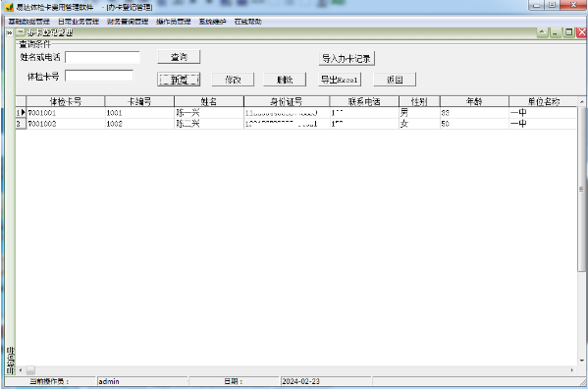
Task: Click the 性别 column header
Action: pyautogui.click(x=419, y=101)
